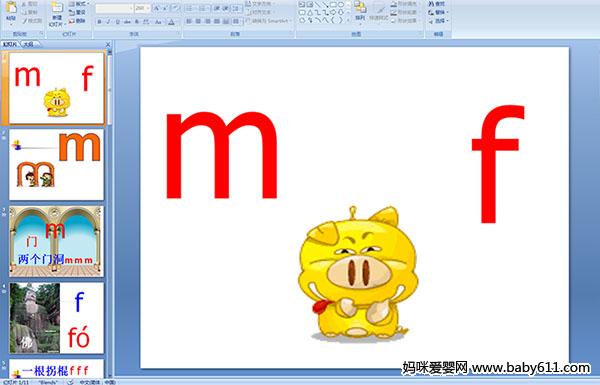The height and width of the screenshot is (385, 600).
Task: Select slide 4 thumbnail with fó
Action: [56, 318]
